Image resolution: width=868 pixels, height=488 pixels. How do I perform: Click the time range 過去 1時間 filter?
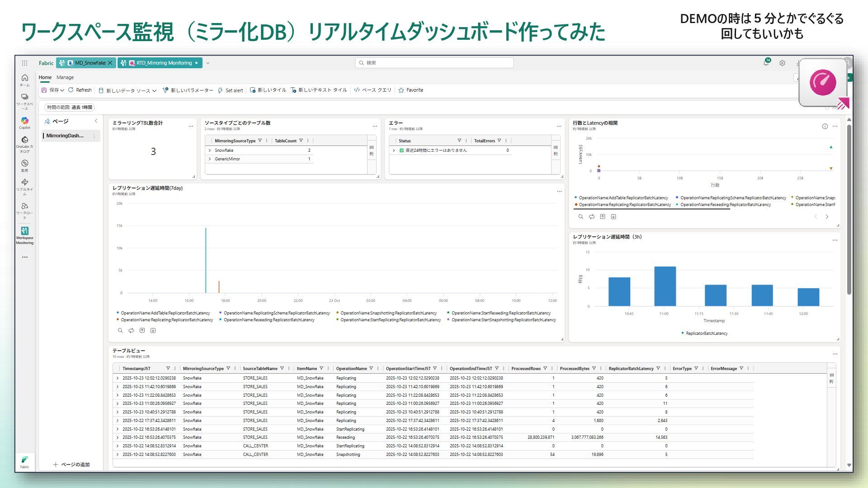pyautogui.click(x=70, y=108)
